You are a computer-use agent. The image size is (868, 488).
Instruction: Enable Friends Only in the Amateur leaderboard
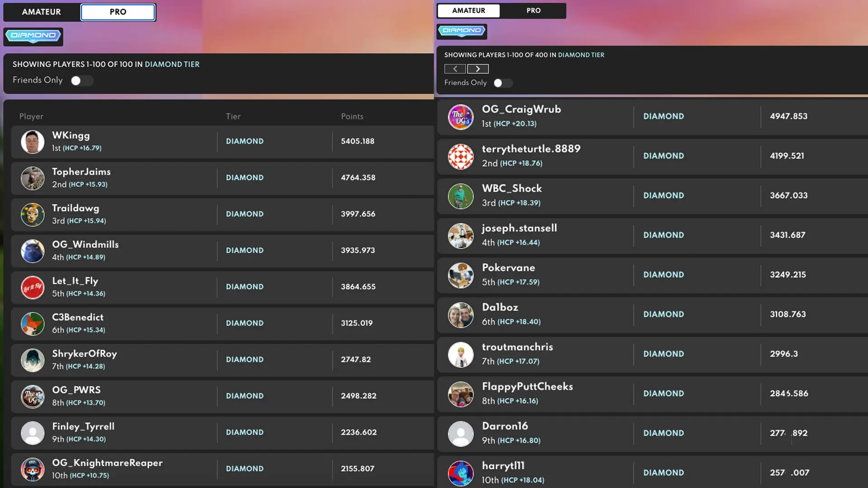pyautogui.click(x=502, y=83)
